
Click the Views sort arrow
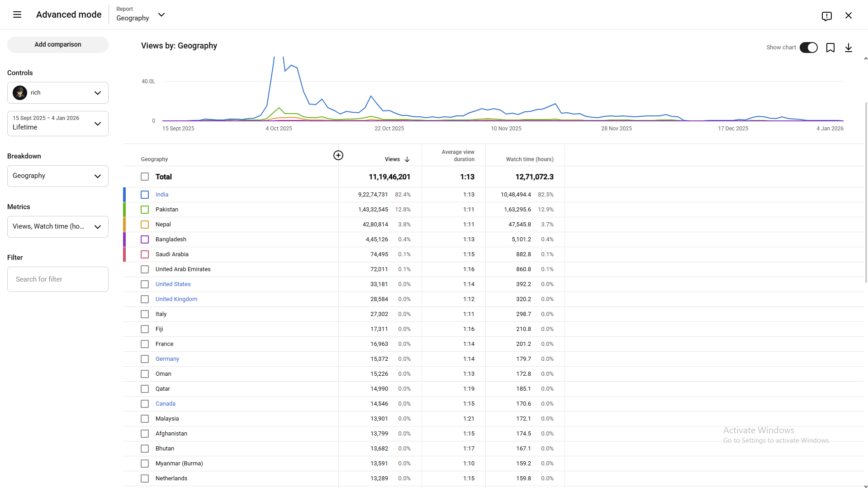[407, 159]
